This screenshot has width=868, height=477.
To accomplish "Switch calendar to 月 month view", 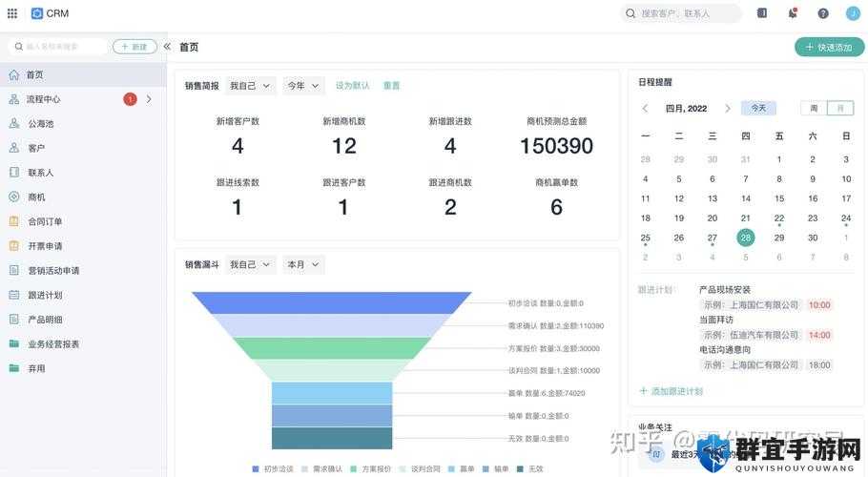I will 840,108.
